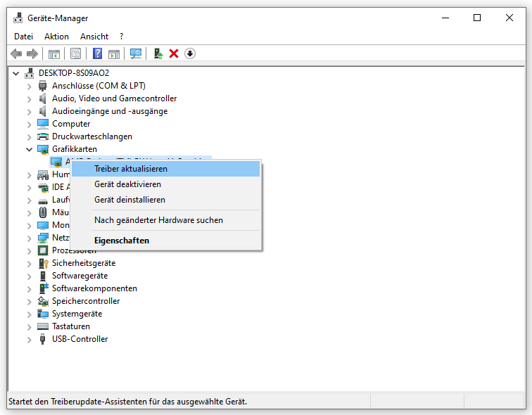Click the Back arrow toolbar icon
This screenshot has width=532, height=415.
pos(16,53)
